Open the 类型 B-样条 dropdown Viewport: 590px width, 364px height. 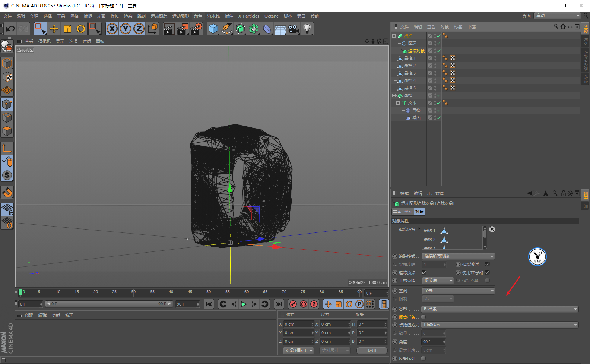(x=500, y=309)
